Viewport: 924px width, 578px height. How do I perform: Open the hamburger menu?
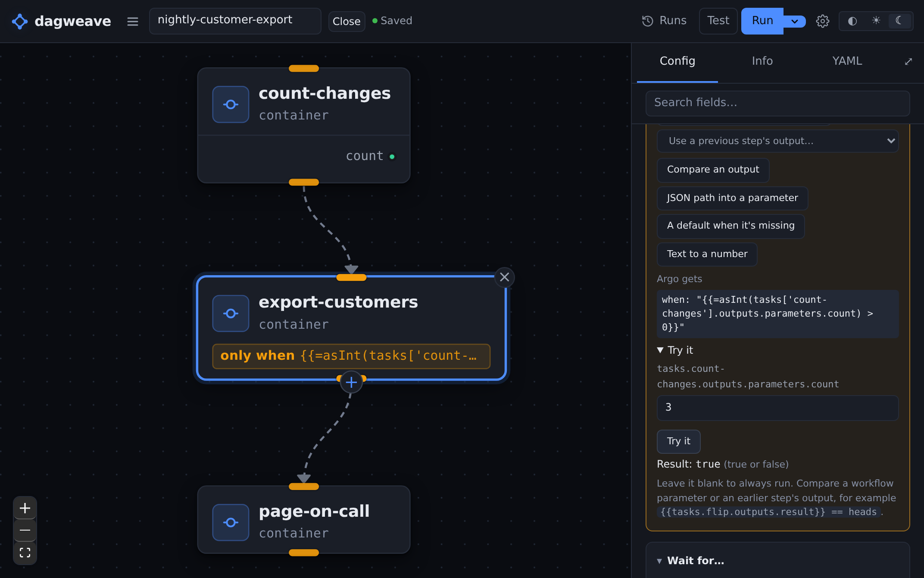coord(133,21)
